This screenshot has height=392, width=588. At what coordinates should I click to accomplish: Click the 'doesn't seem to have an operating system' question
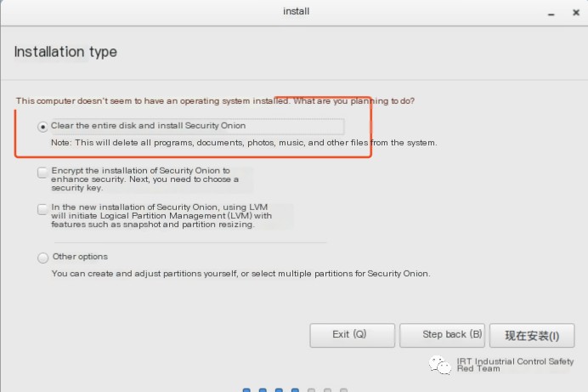click(x=215, y=101)
